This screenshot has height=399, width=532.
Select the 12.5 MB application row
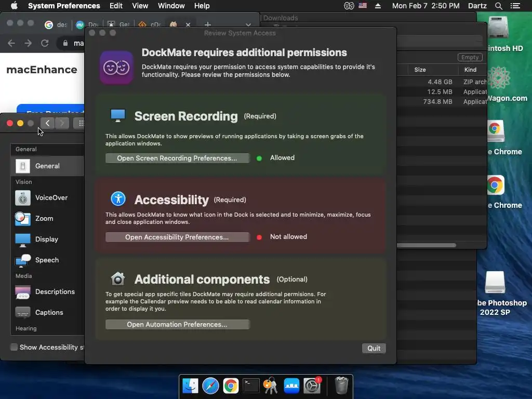pos(442,91)
